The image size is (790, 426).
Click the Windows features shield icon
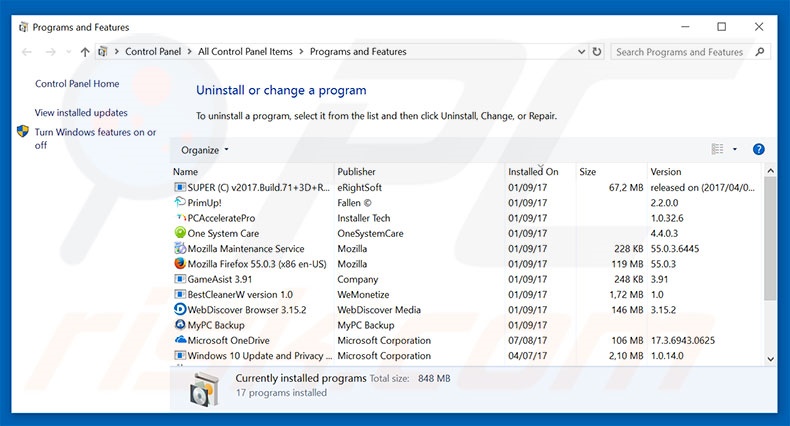tap(23, 131)
